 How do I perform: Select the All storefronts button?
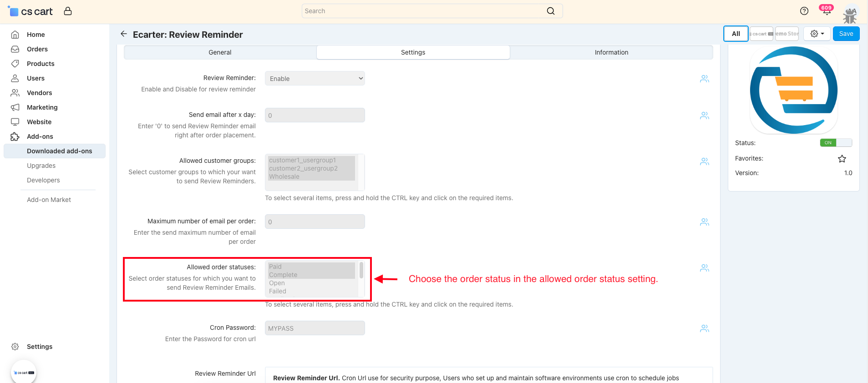pos(736,34)
